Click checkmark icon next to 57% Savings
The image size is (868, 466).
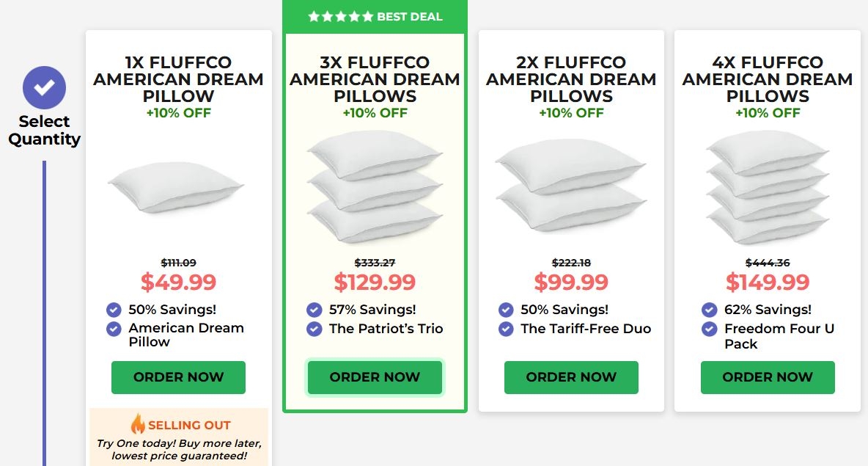[314, 310]
